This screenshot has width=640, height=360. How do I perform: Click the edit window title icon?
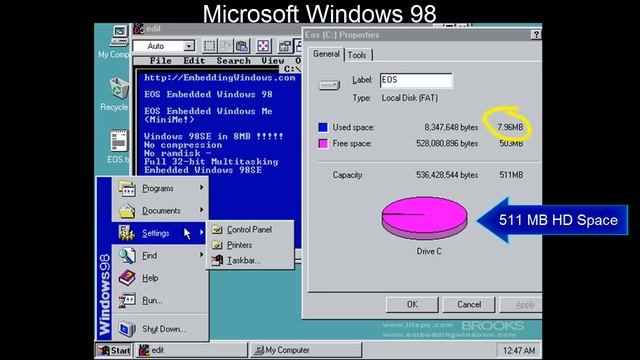pyautogui.click(x=139, y=29)
